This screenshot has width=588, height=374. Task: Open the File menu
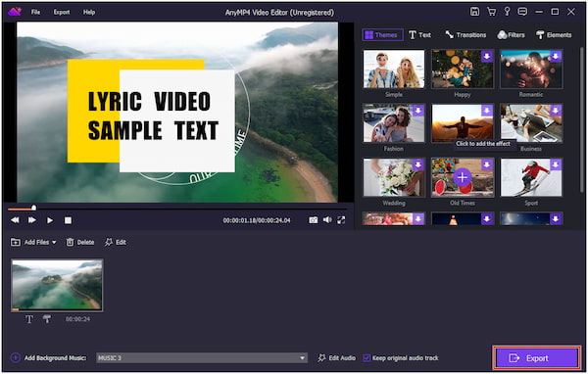point(35,12)
